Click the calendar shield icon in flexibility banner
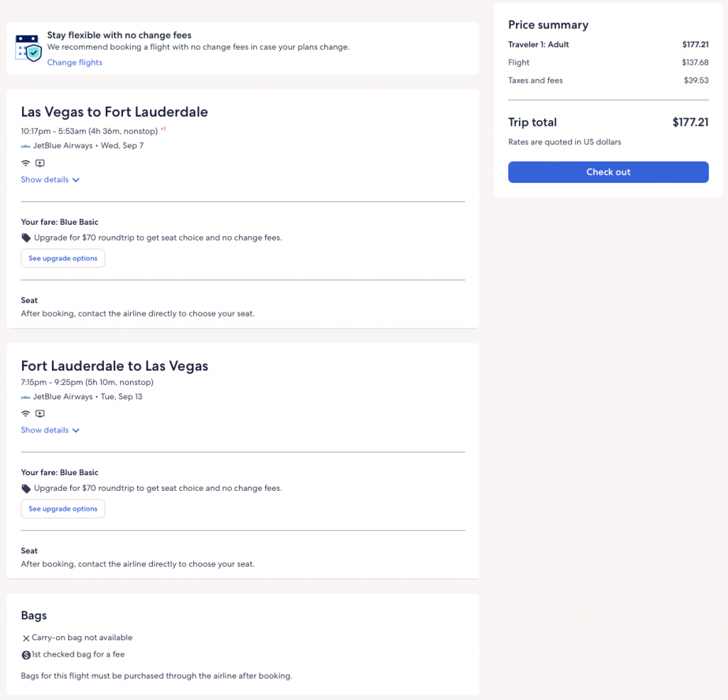The width and height of the screenshot is (728, 700). click(x=28, y=48)
